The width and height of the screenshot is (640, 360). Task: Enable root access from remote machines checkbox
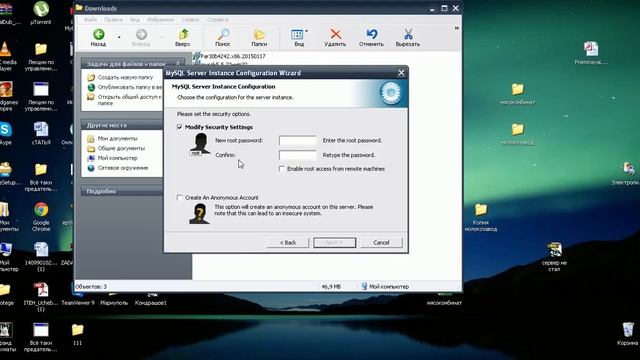[282, 169]
